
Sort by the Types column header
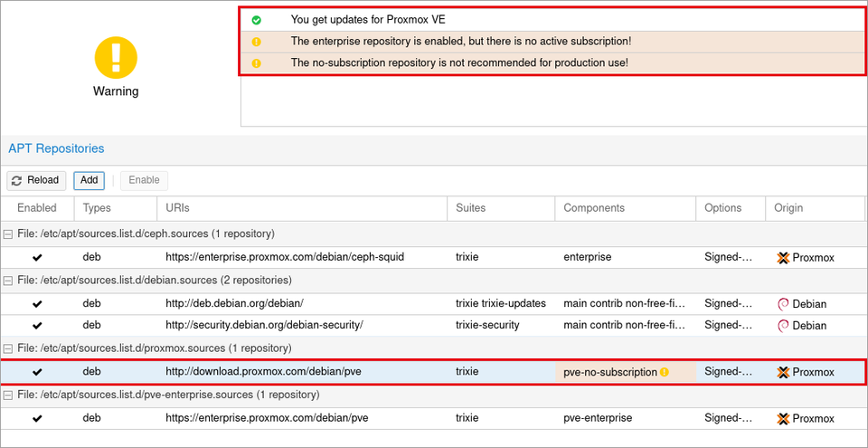click(x=116, y=208)
